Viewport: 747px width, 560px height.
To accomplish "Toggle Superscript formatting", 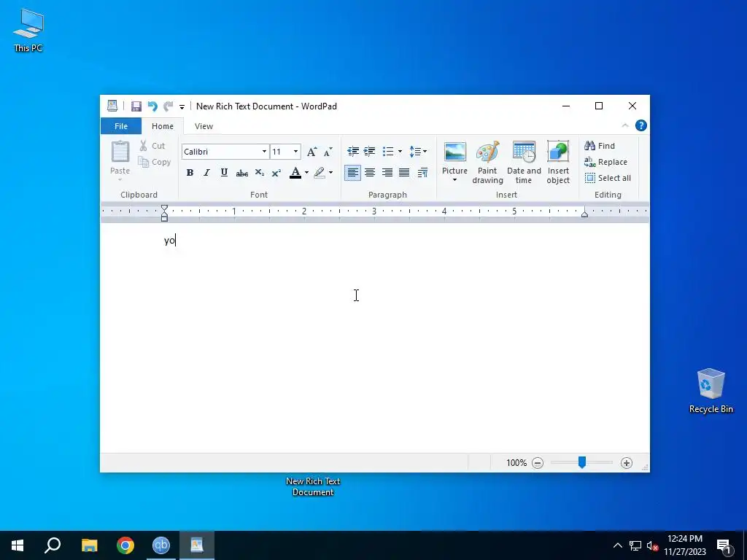I will [x=276, y=172].
